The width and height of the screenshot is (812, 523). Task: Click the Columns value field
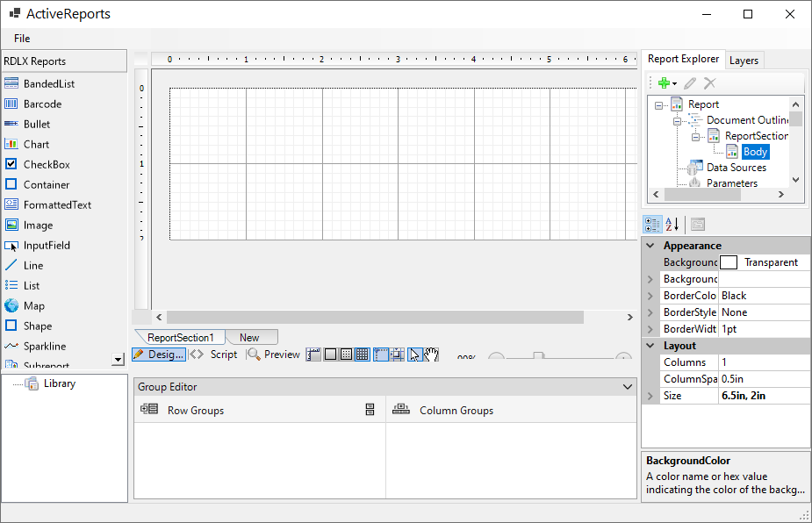tap(765, 362)
